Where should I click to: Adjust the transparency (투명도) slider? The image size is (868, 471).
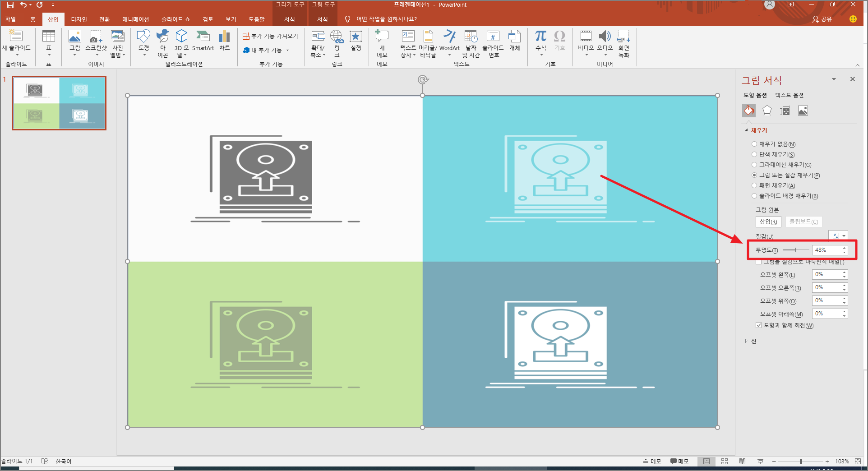796,250
